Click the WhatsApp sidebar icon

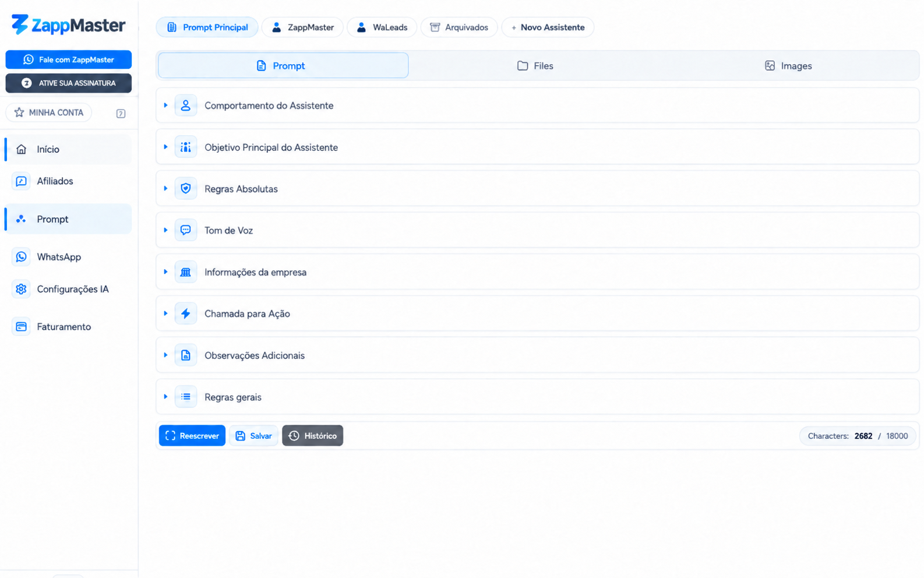(x=22, y=257)
